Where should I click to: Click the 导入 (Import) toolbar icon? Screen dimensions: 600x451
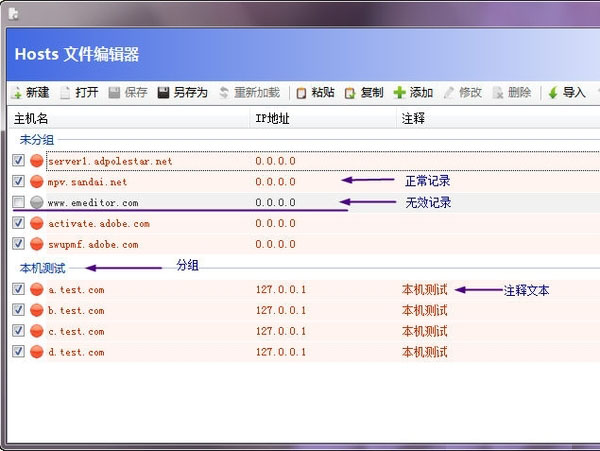click(552, 93)
